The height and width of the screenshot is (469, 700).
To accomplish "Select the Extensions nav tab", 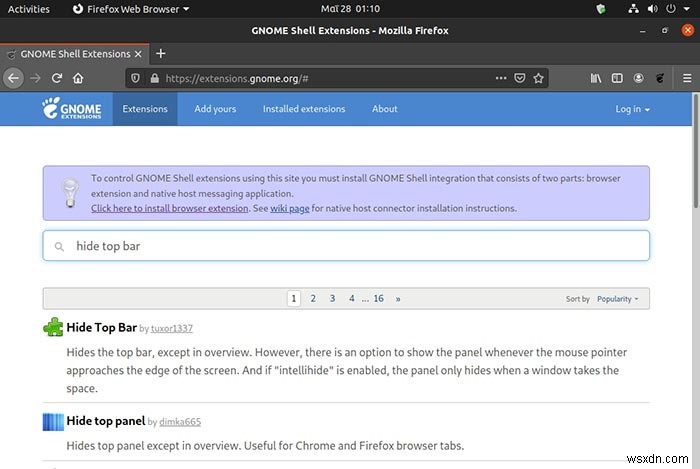I will click(145, 109).
